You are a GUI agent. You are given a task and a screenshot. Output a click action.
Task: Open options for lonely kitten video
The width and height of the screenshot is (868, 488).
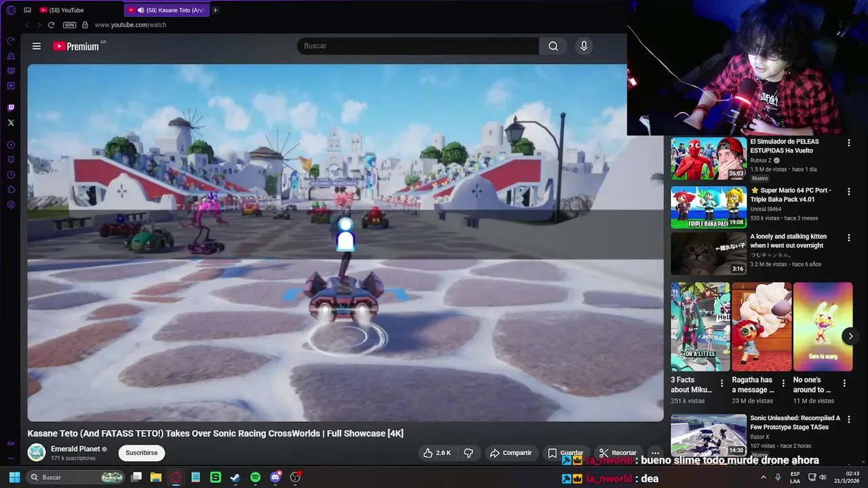click(848, 238)
